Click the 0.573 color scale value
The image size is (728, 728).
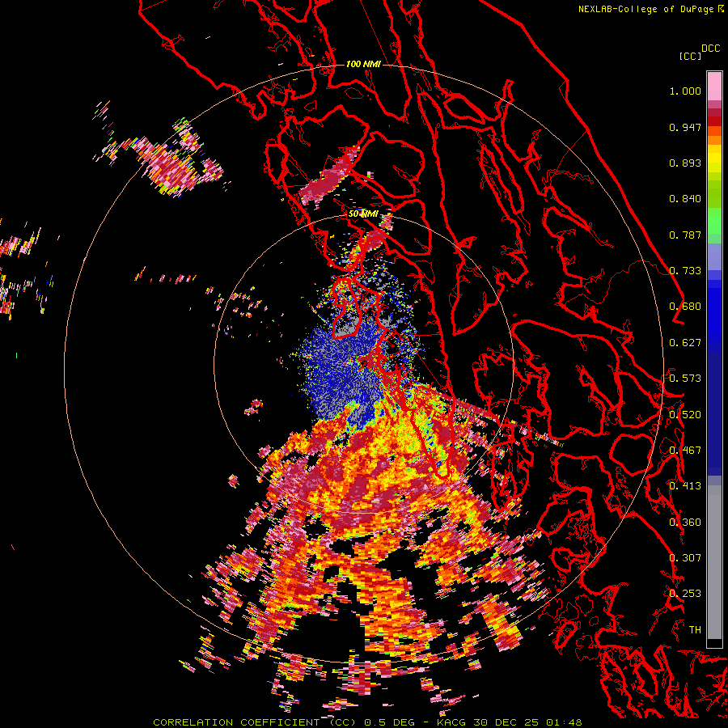coord(685,379)
